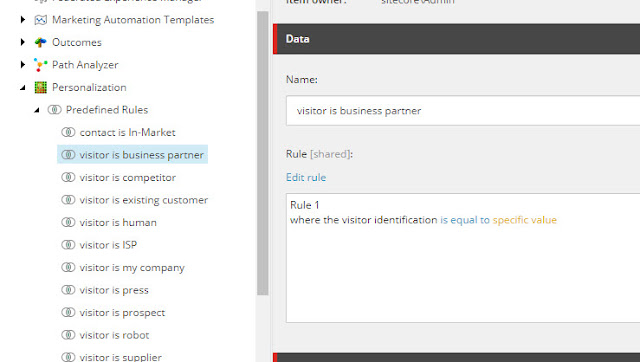Viewport: 640px width, 362px height.
Task: Select the Outcomes item
Action: coord(77,42)
